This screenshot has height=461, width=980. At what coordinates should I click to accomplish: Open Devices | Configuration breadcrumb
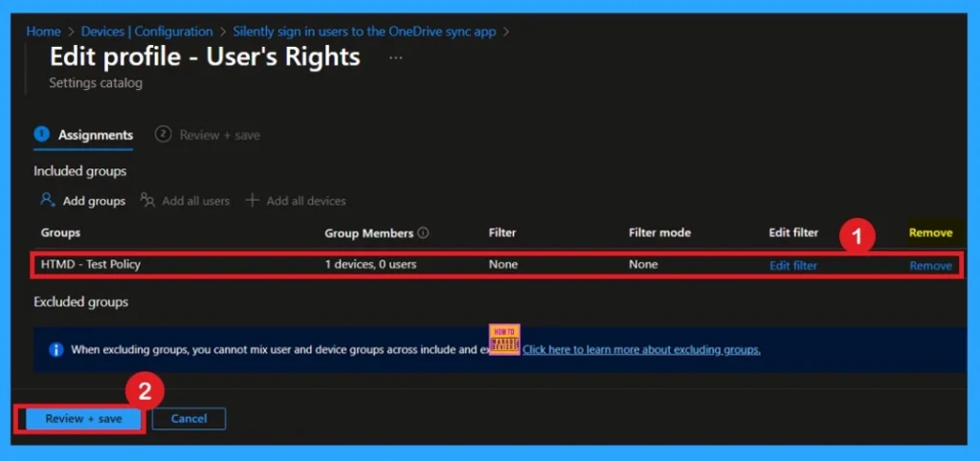pyautogui.click(x=146, y=32)
